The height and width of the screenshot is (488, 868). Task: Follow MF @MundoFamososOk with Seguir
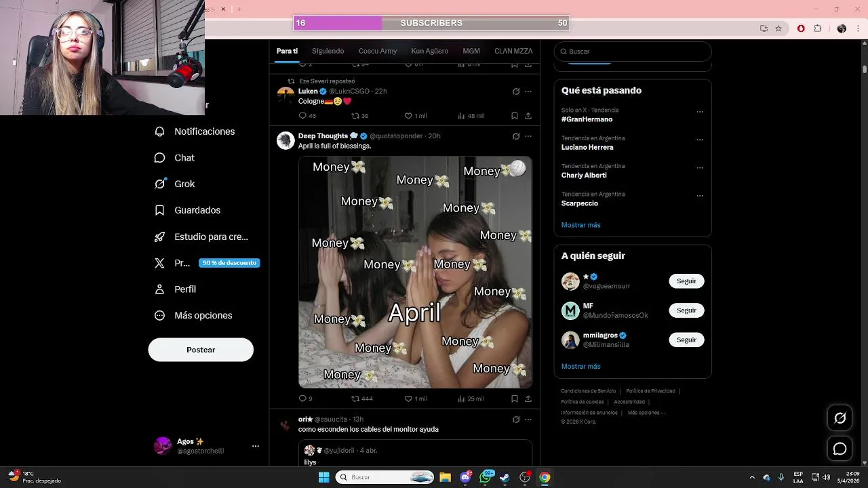coord(686,310)
